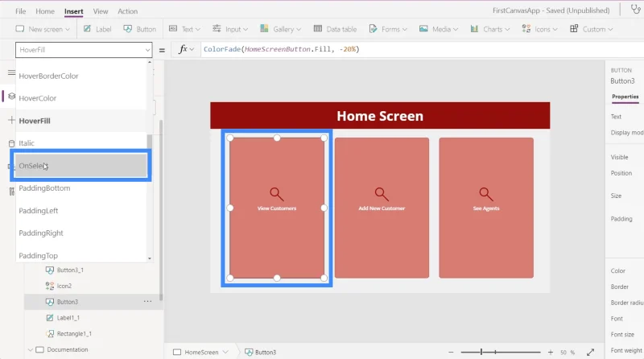
Task: Insert a Label control
Action: tap(97, 29)
